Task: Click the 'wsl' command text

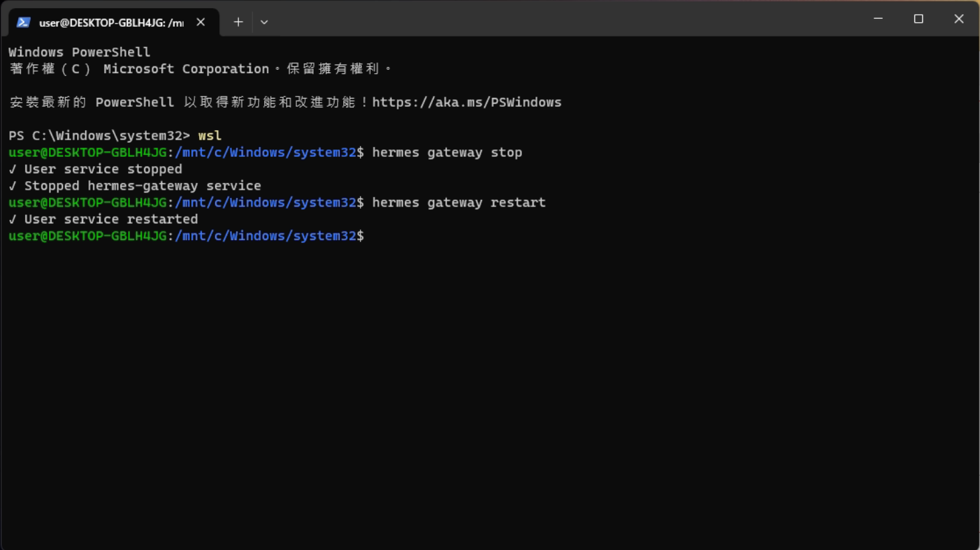Action: click(x=210, y=135)
